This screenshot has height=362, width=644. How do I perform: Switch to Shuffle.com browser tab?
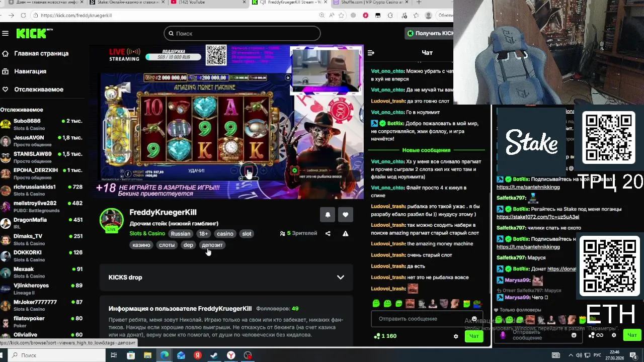[370, 3]
